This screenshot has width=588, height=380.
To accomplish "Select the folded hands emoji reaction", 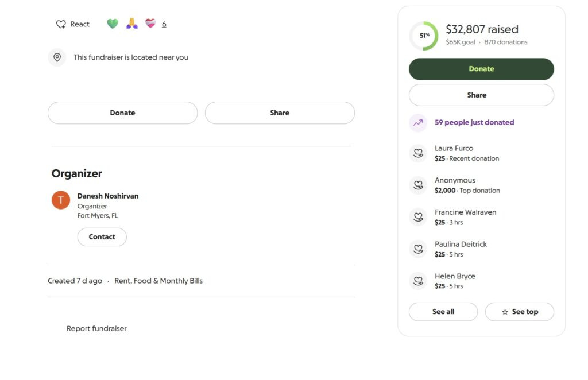I will (131, 24).
